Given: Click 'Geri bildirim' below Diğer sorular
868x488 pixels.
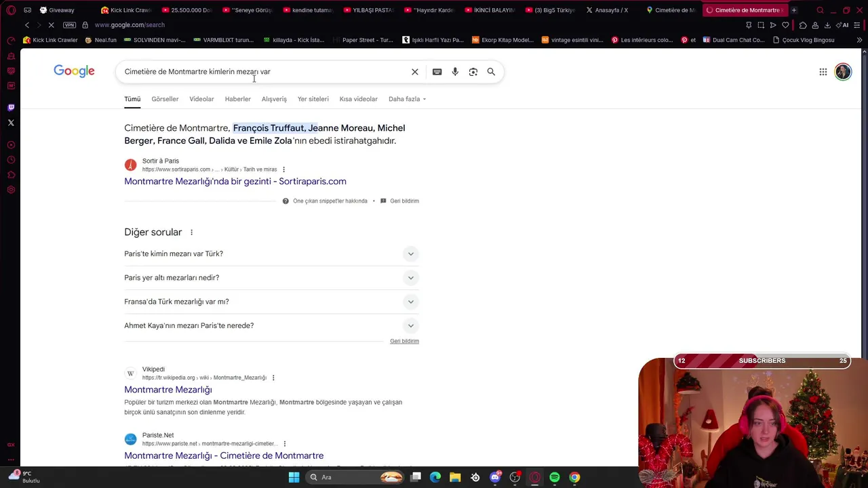Looking at the screenshot, I should pyautogui.click(x=404, y=342).
